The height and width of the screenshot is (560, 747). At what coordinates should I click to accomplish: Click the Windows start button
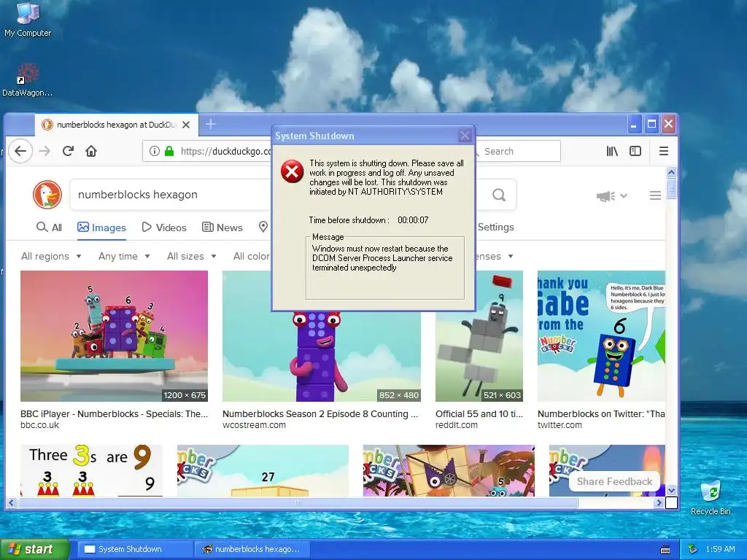(x=34, y=549)
